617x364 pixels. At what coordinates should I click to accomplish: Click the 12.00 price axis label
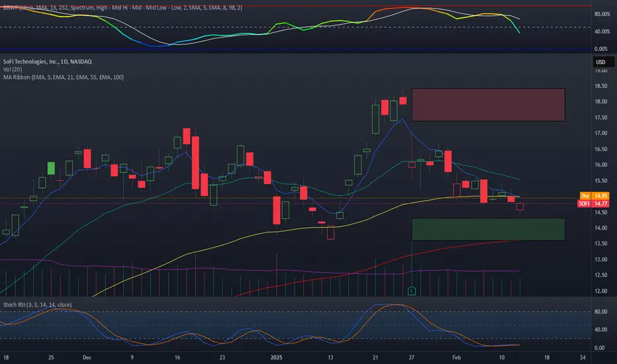click(x=601, y=291)
